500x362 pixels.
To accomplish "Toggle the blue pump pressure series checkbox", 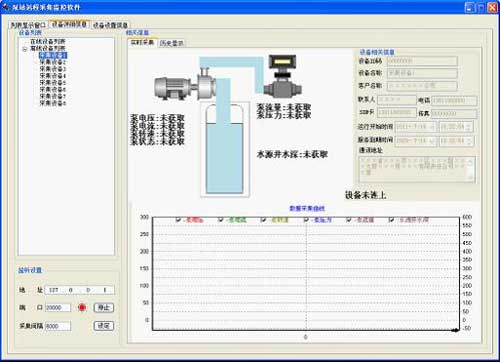I will coord(306,219).
